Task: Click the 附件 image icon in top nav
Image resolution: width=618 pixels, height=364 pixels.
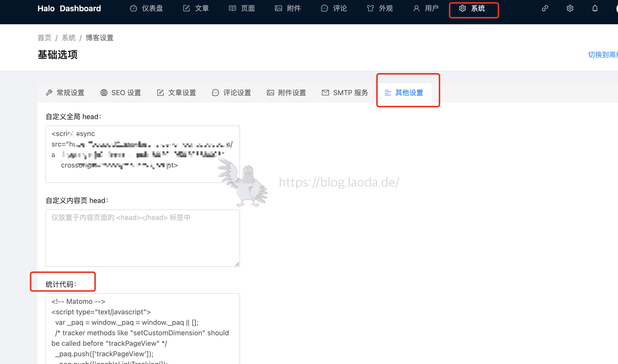Action: (278, 8)
